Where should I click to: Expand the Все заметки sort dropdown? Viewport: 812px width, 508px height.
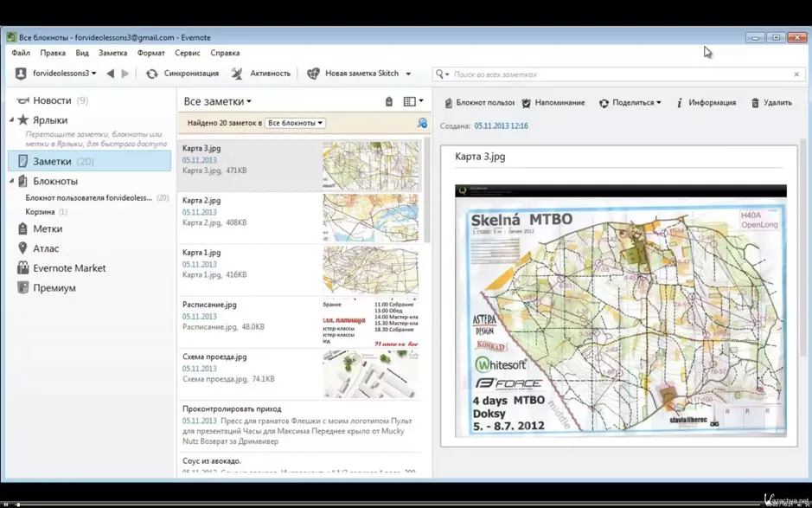click(x=218, y=101)
